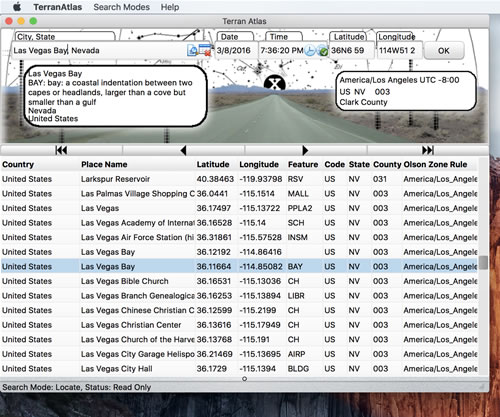Viewport: 500px width, 417px height.
Task: Select the Las Vegas Bible Church row
Action: point(239,281)
